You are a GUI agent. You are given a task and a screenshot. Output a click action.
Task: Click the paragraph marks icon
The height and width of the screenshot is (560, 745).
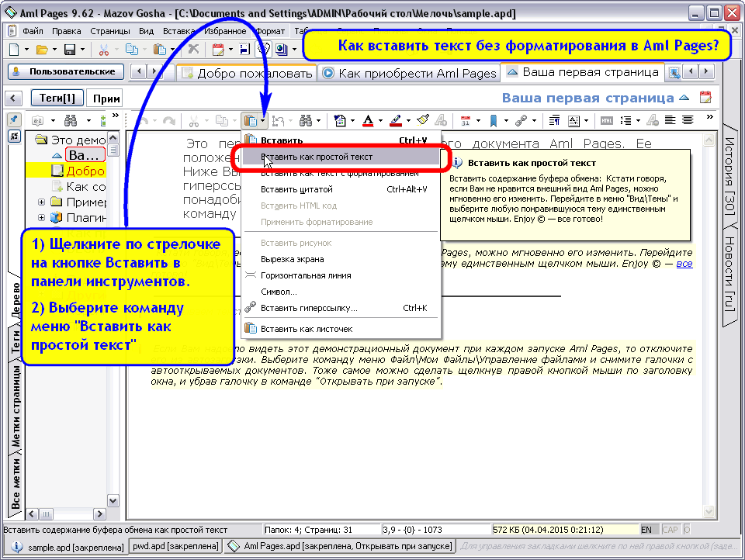click(554, 121)
